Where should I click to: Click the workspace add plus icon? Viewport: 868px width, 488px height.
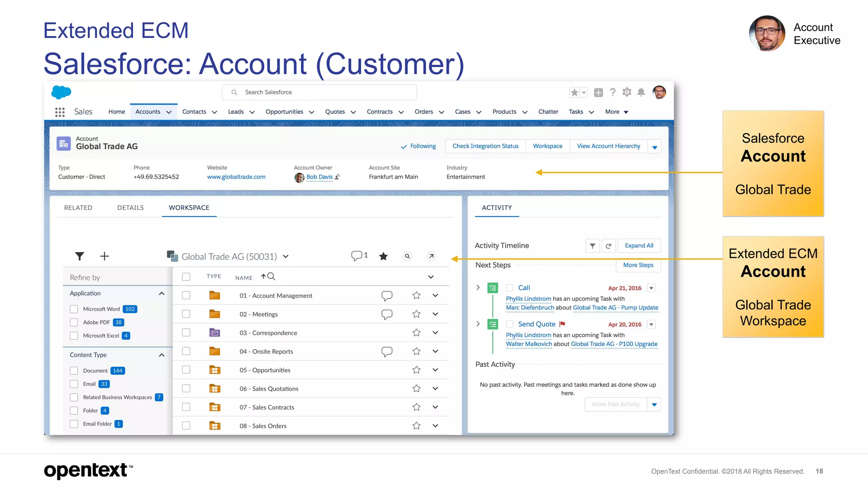(104, 256)
